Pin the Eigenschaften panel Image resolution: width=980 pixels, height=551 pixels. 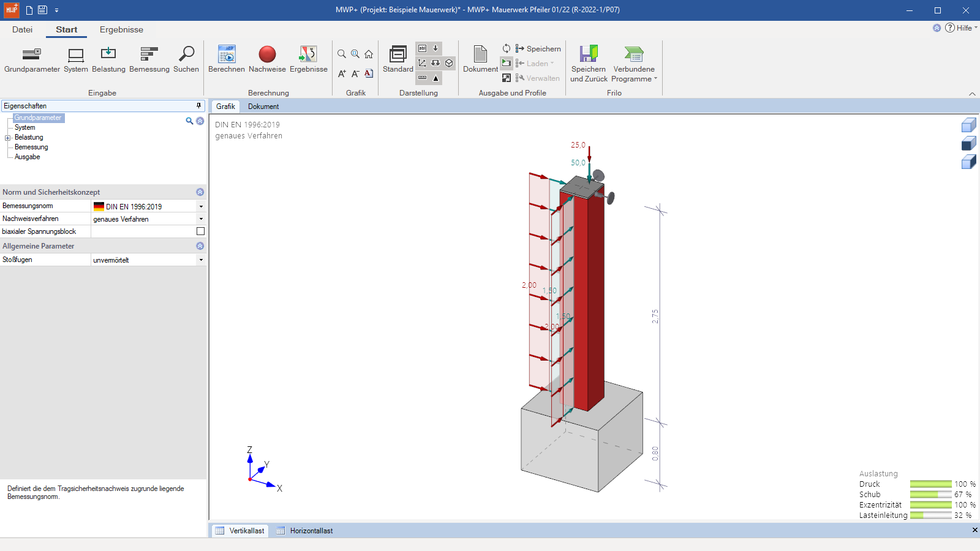pyautogui.click(x=198, y=106)
